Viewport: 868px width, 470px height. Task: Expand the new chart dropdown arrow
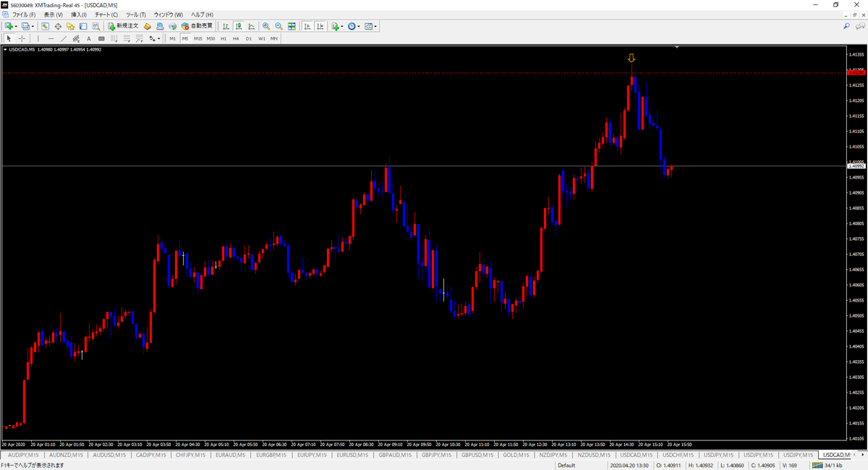pyautogui.click(x=15, y=26)
